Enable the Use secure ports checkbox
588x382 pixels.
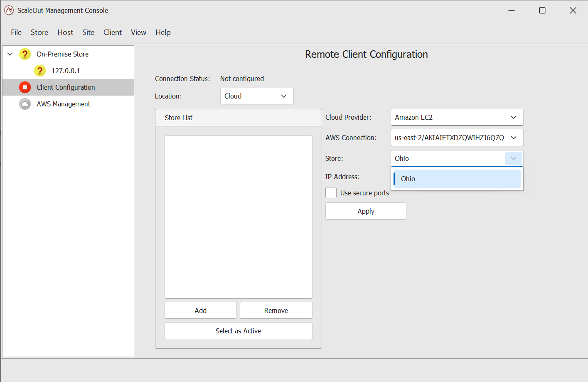(331, 193)
